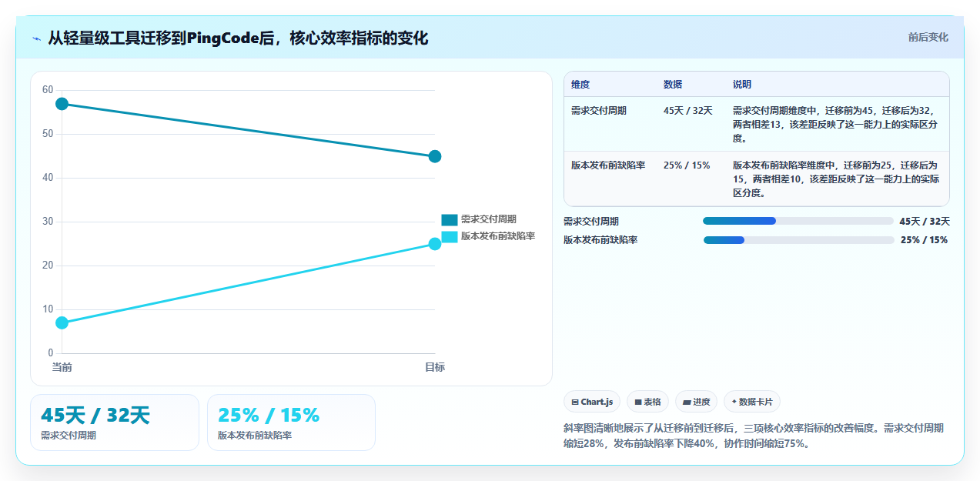Click the 维度 column header
The height and width of the screenshot is (481, 980).
tap(580, 85)
